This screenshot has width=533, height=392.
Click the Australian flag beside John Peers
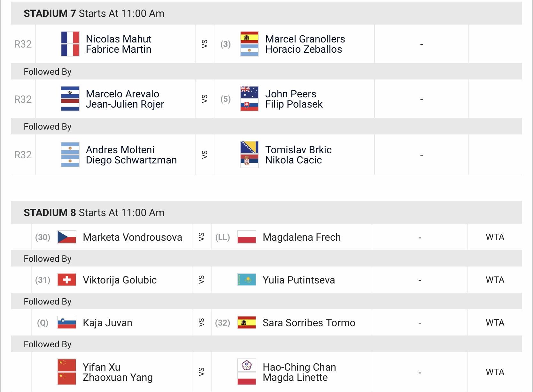[249, 92]
